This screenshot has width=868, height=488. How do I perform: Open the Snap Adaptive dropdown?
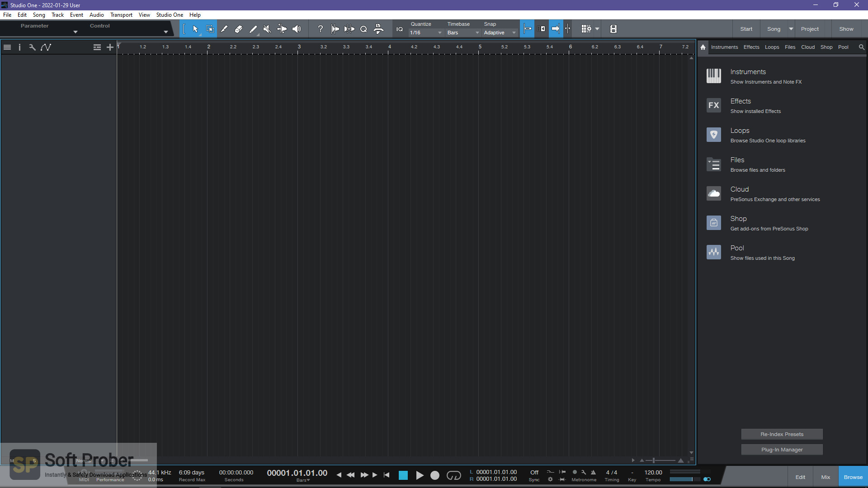(x=500, y=33)
